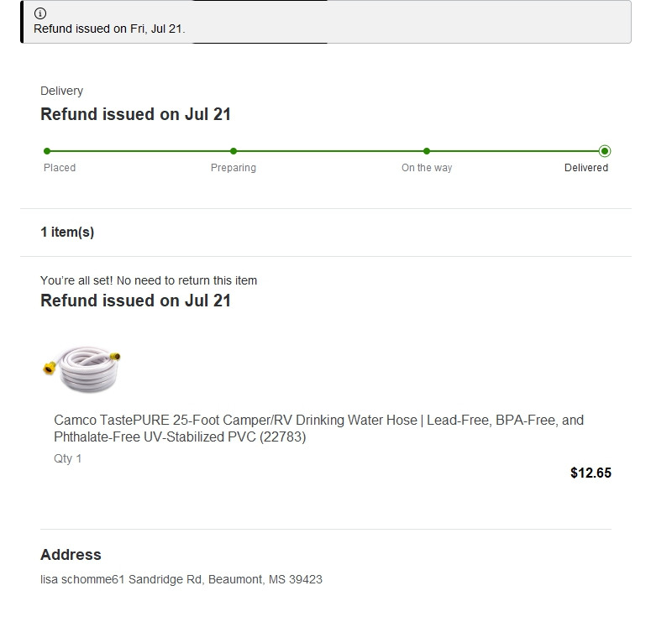Click the Address section heading
The image size is (672, 643).
coord(71,555)
